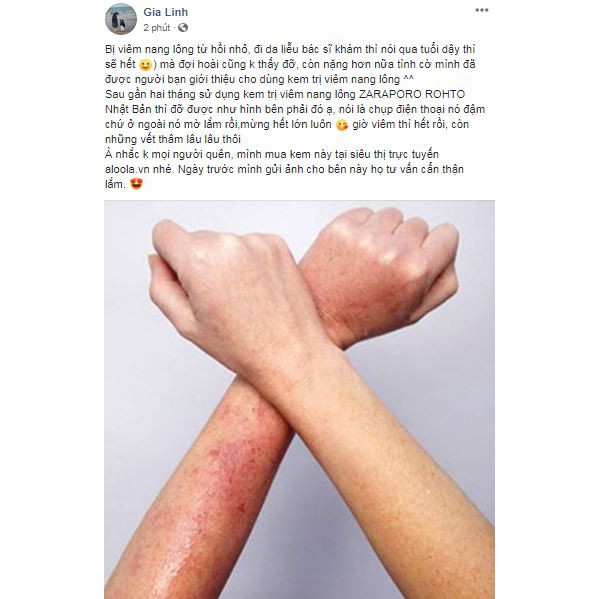Click the smiley face emoji after 'sẽ hết'
The image size is (599, 599).
pos(145,65)
